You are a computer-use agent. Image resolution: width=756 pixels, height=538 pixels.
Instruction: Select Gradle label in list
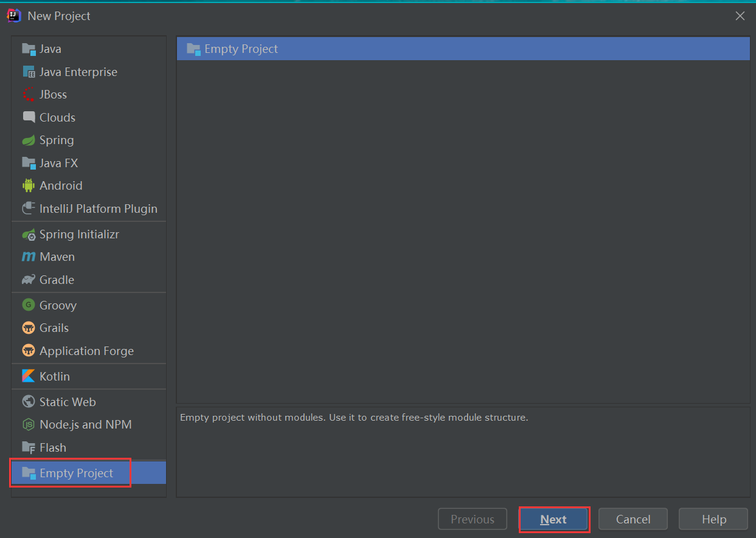pos(57,280)
